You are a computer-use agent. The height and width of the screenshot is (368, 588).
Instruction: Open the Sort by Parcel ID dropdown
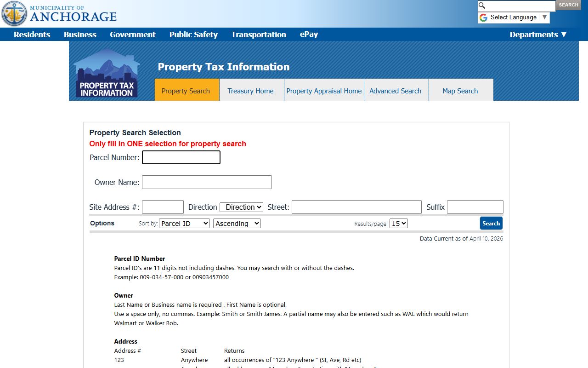tap(185, 224)
